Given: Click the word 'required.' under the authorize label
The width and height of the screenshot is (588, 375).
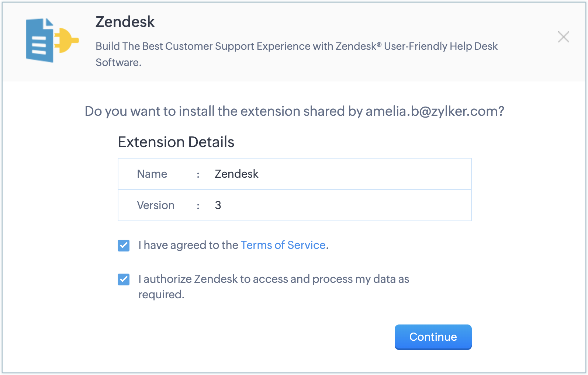Looking at the screenshot, I should point(161,295).
